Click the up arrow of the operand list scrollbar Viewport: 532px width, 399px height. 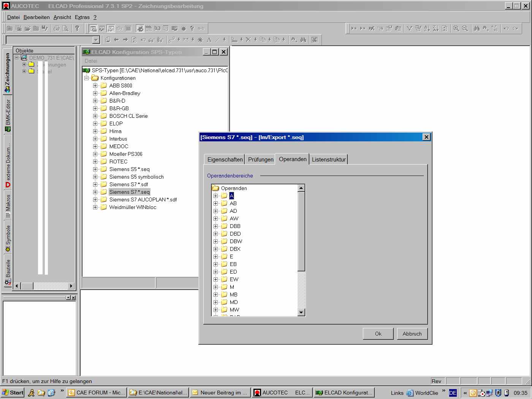pos(301,188)
